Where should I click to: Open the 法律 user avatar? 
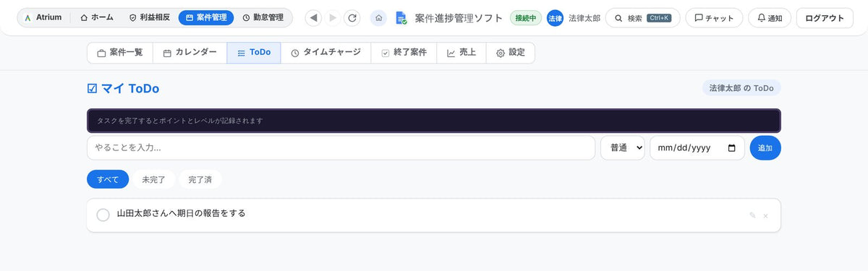(x=555, y=18)
